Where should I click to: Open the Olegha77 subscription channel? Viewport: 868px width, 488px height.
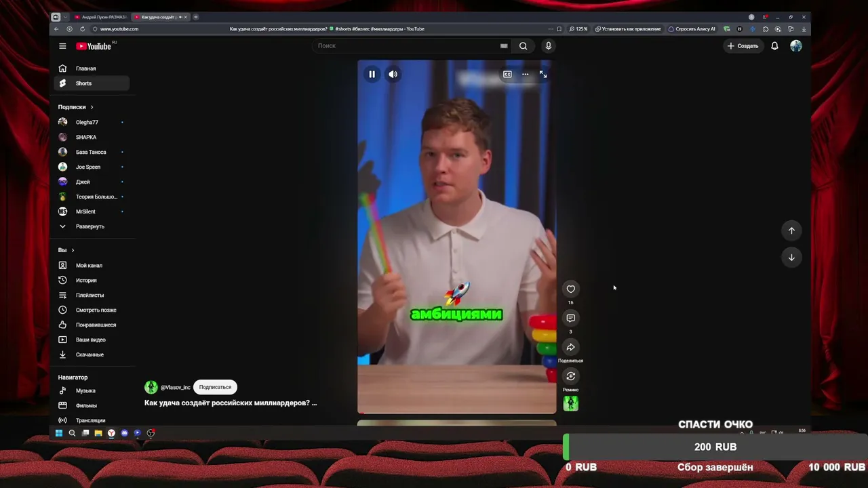coord(92,123)
